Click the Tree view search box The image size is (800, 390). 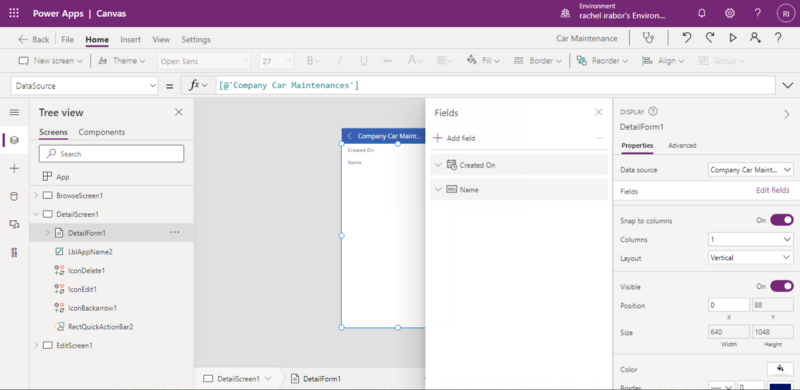[111, 154]
